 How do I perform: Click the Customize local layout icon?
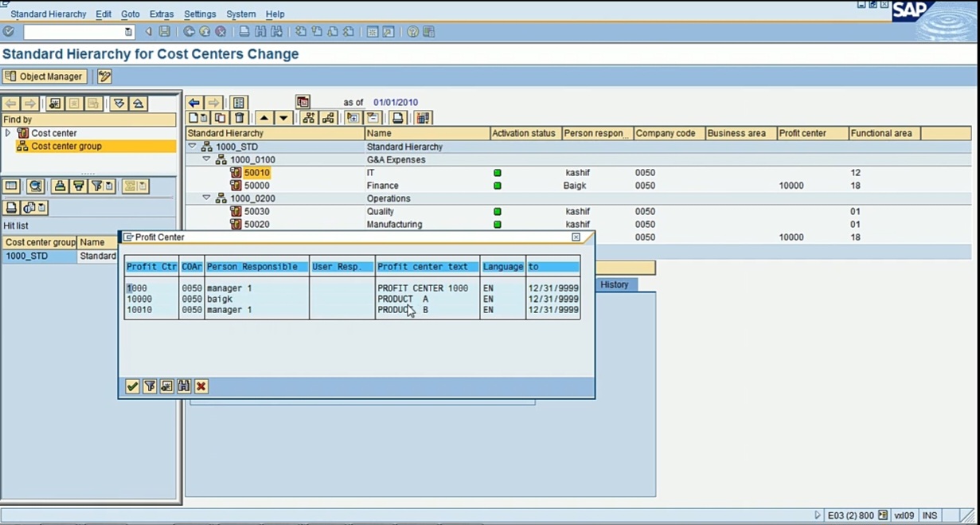428,32
